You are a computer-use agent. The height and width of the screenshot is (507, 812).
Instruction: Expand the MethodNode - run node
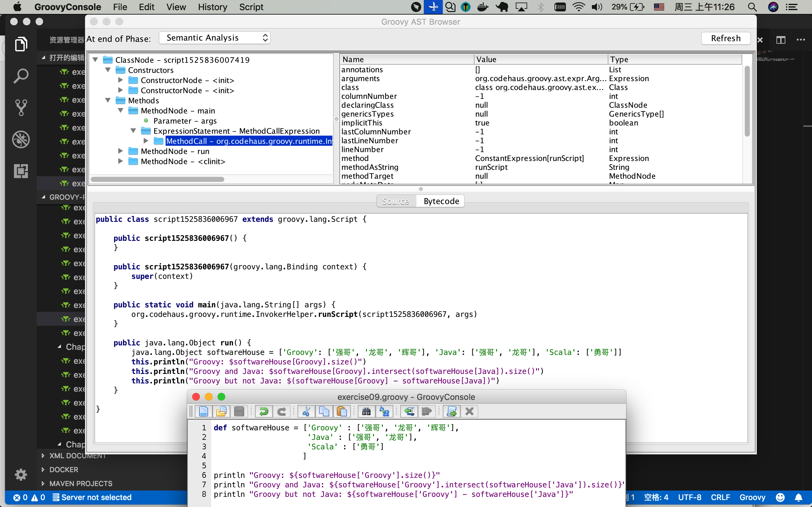point(121,151)
